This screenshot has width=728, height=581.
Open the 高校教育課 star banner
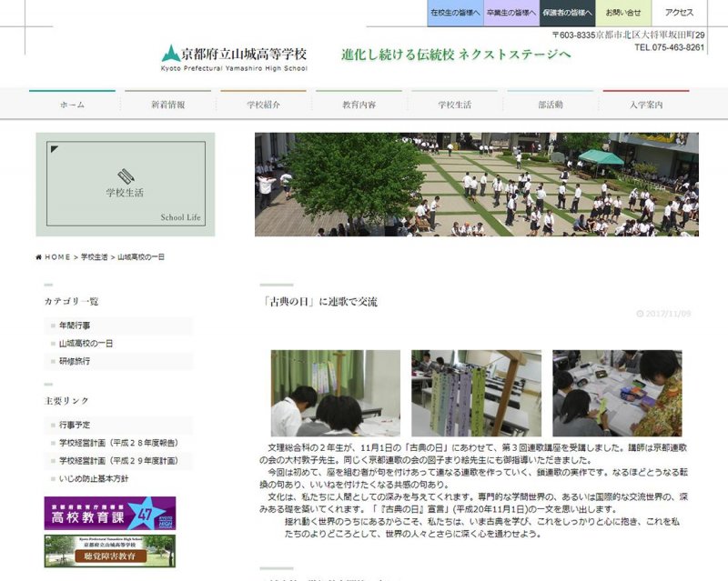point(109,513)
